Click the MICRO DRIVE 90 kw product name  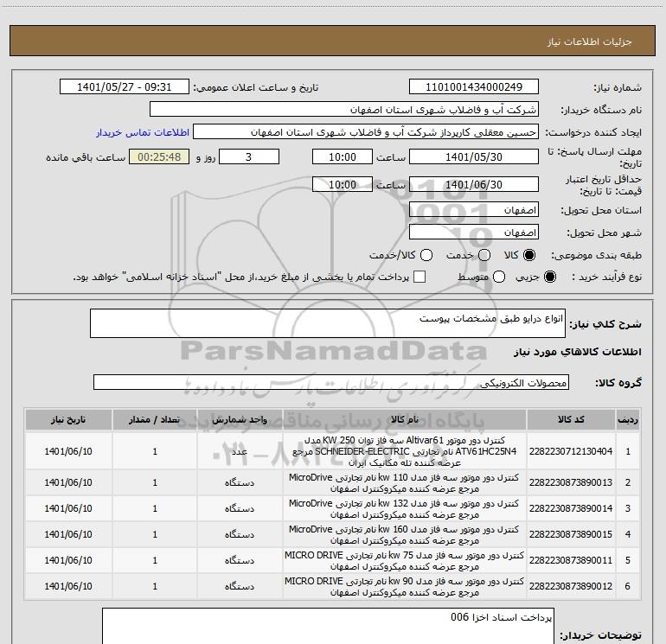pyautogui.click(x=405, y=587)
